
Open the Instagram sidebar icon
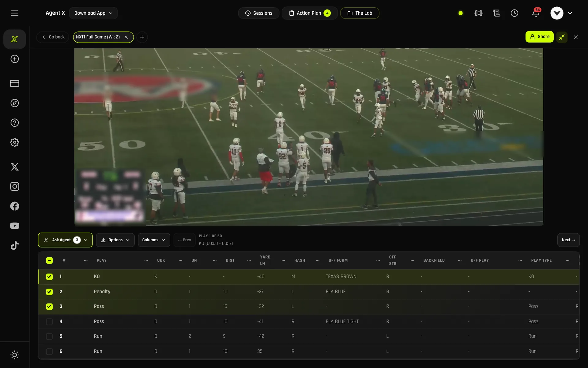point(15,186)
